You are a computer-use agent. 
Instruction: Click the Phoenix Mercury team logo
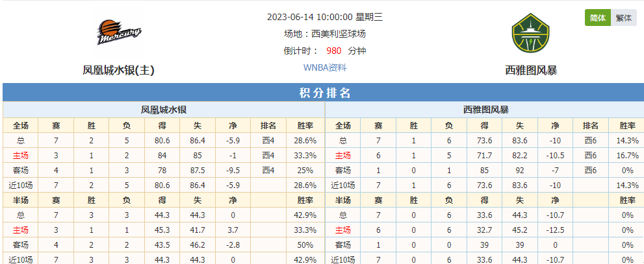119,32
